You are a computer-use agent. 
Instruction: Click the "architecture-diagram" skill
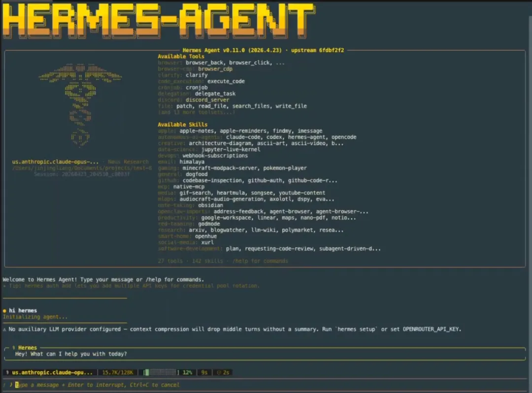(x=220, y=143)
